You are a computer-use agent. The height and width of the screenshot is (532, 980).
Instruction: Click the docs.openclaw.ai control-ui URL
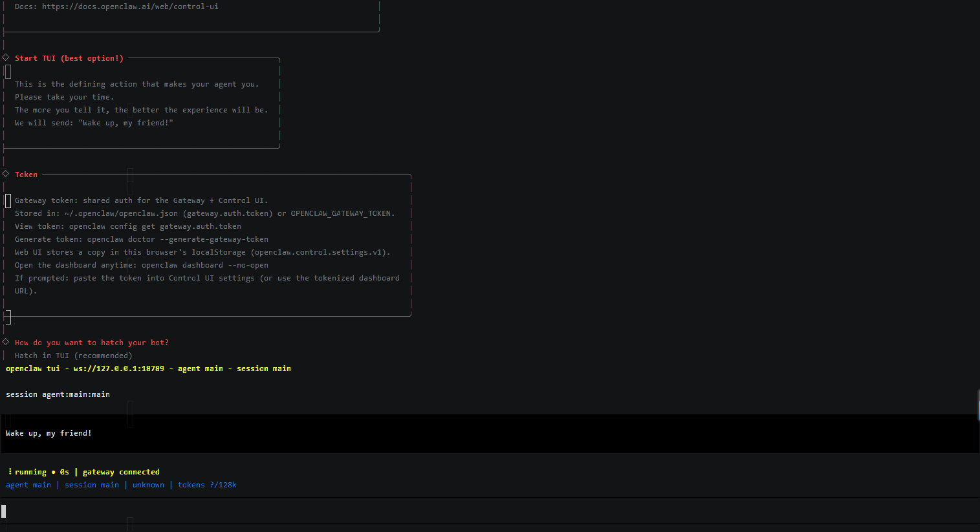tap(130, 6)
